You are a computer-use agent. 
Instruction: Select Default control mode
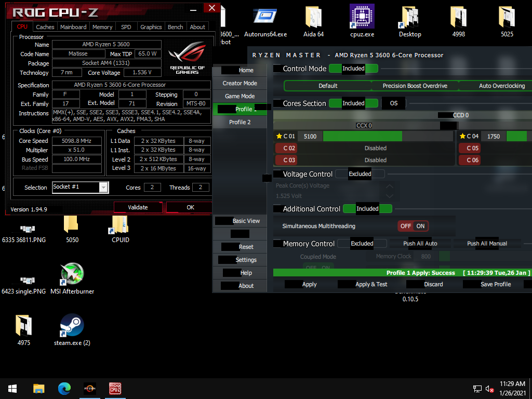(x=328, y=86)
